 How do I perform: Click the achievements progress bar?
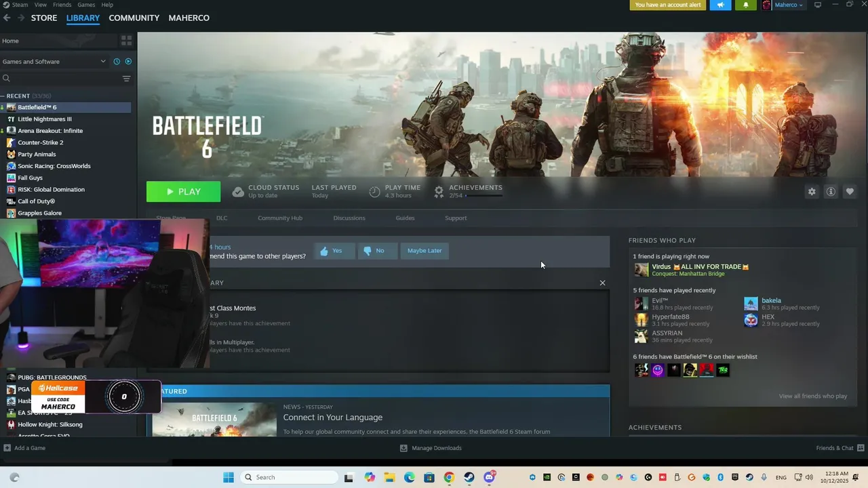pyautogui.click(x=484, y=196)
